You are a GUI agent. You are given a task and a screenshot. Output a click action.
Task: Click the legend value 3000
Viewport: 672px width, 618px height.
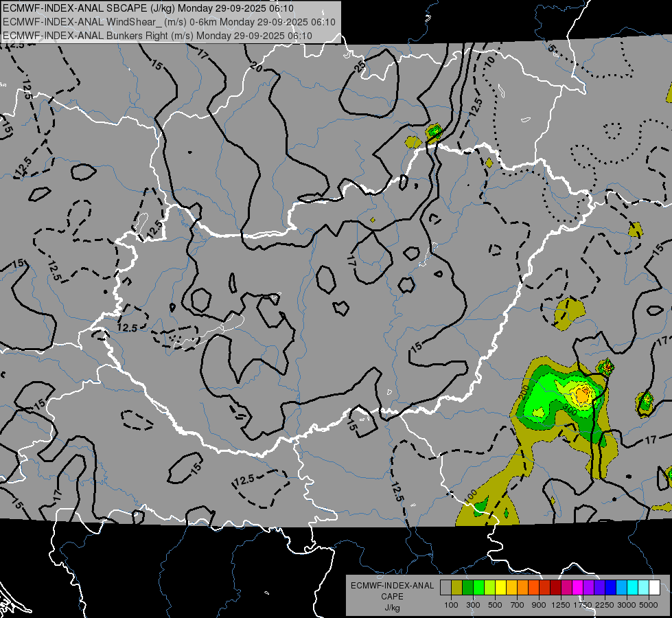627,605
